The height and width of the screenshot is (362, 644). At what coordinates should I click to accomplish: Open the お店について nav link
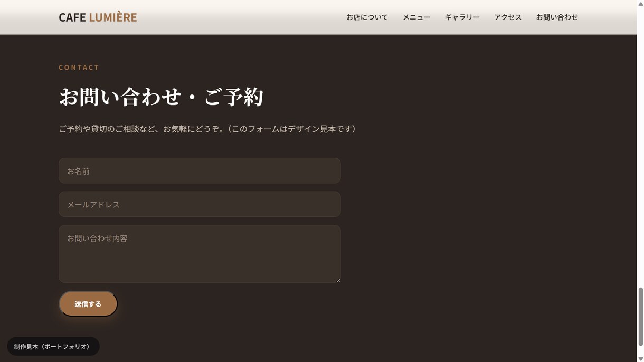coord(367,17)
